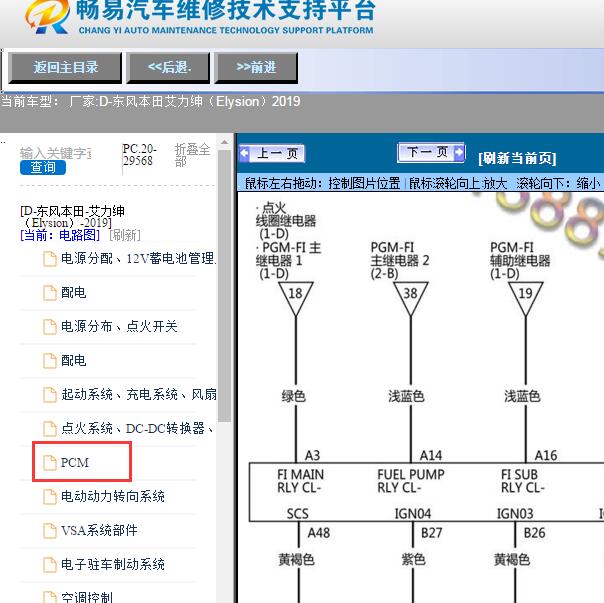Click PGM-FI 主继电器 2 label

400,260
